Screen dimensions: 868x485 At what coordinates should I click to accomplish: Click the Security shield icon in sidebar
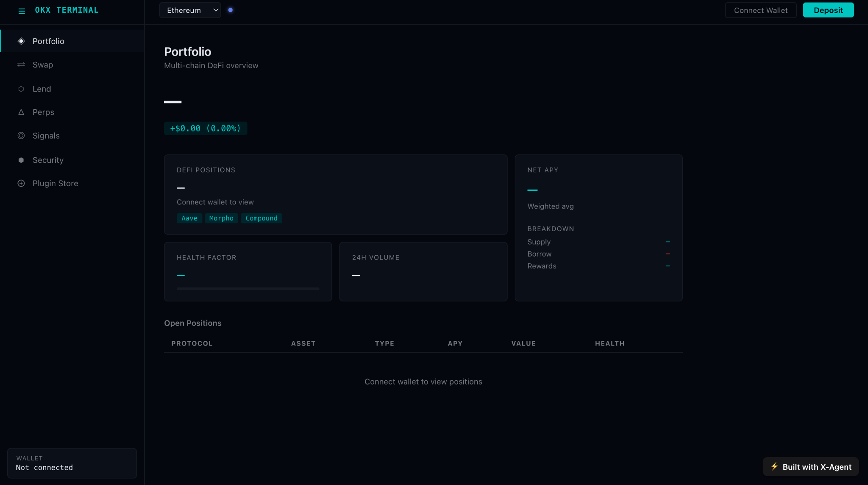coord(21,160)
